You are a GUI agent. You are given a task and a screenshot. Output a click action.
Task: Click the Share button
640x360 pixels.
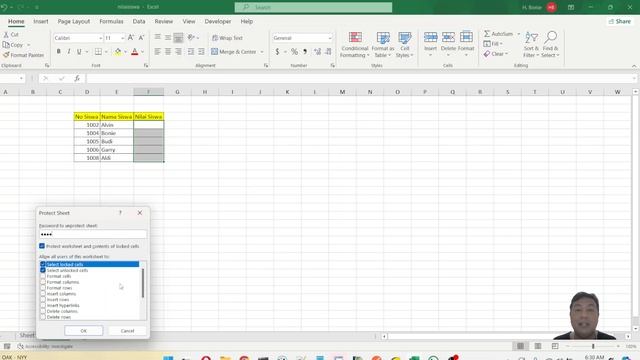point(620,21)
